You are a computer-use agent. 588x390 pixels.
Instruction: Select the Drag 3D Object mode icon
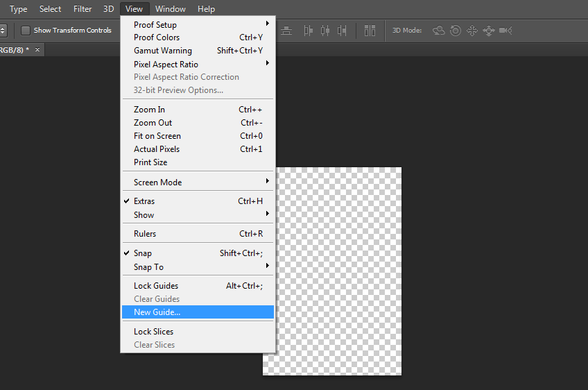pyautogui.click(x=472, y=31)
